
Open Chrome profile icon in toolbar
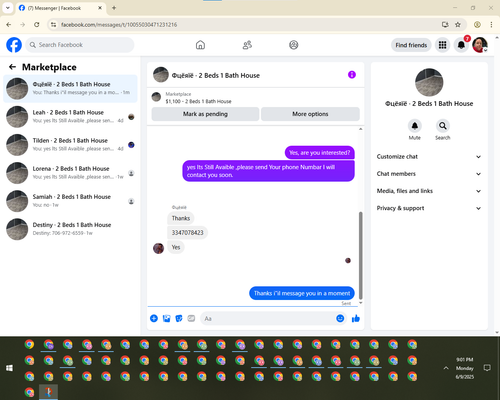(477, 25)
